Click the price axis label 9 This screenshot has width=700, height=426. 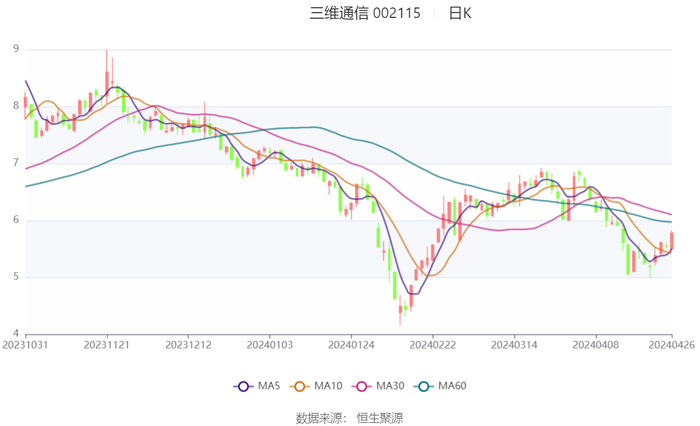(16, 48)
